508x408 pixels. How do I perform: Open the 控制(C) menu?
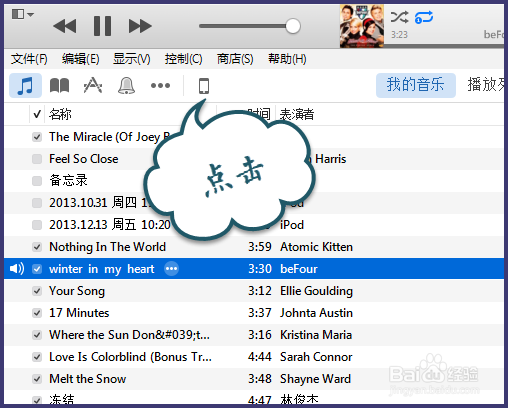pos(183,59)
